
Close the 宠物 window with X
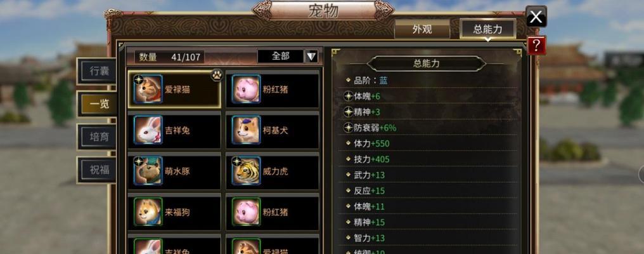pyautogui.click(x=536, y=17)
